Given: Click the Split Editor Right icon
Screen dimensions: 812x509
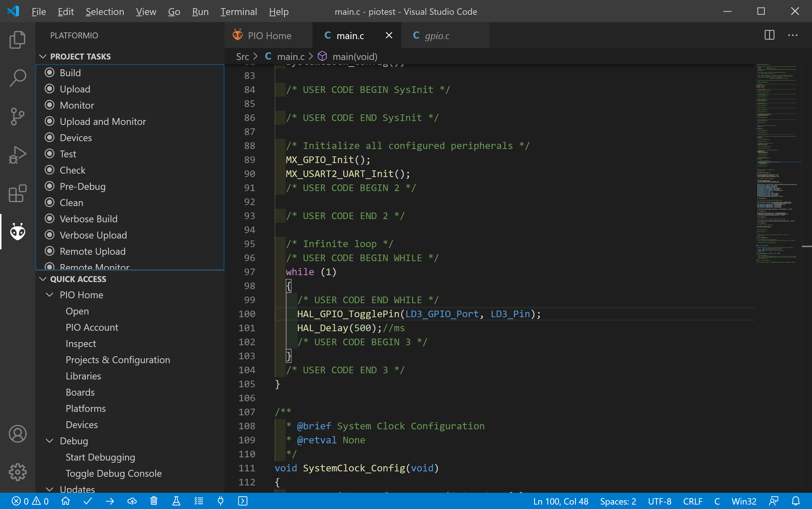Looking at the screenshot, I should pyautogui.click(x=769, y=35).
